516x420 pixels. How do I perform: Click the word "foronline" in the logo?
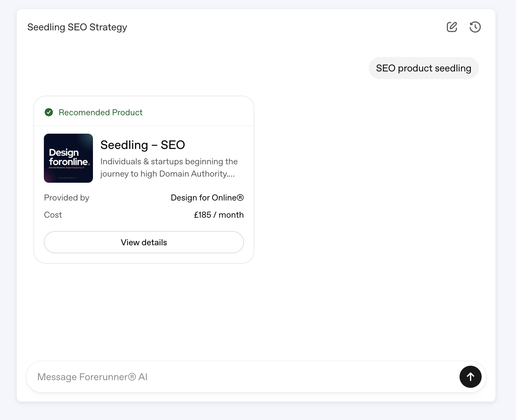coord(68,162)
